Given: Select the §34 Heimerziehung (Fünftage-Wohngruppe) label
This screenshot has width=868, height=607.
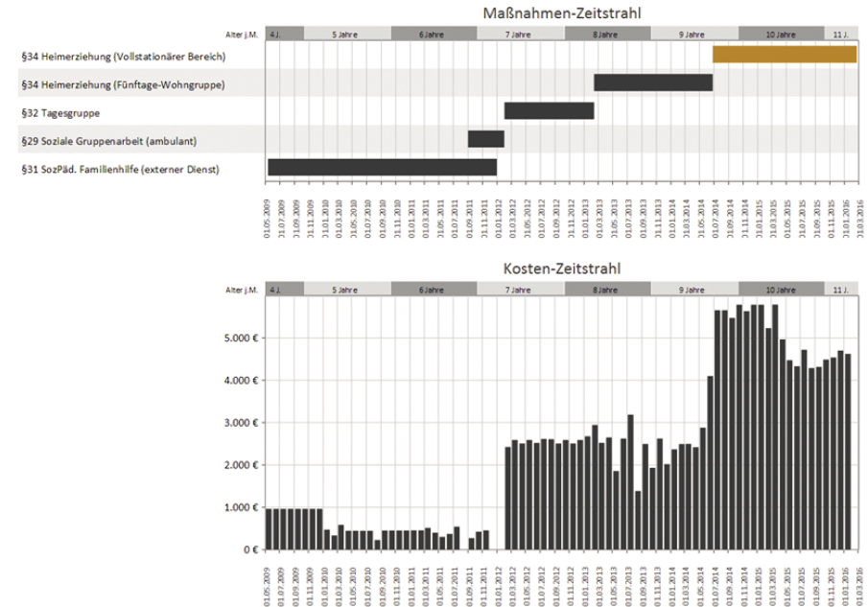Looking at the screenshot, I should (122, 85).
